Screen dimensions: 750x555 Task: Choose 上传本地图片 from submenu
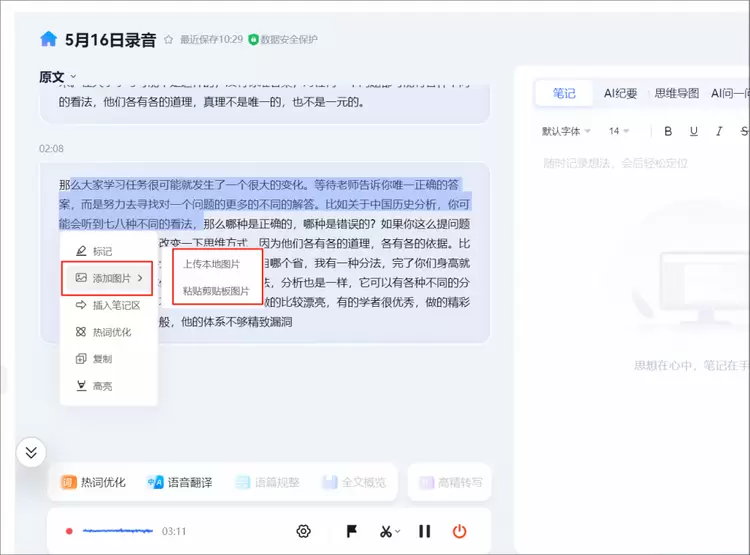click(x=211, y=264)
